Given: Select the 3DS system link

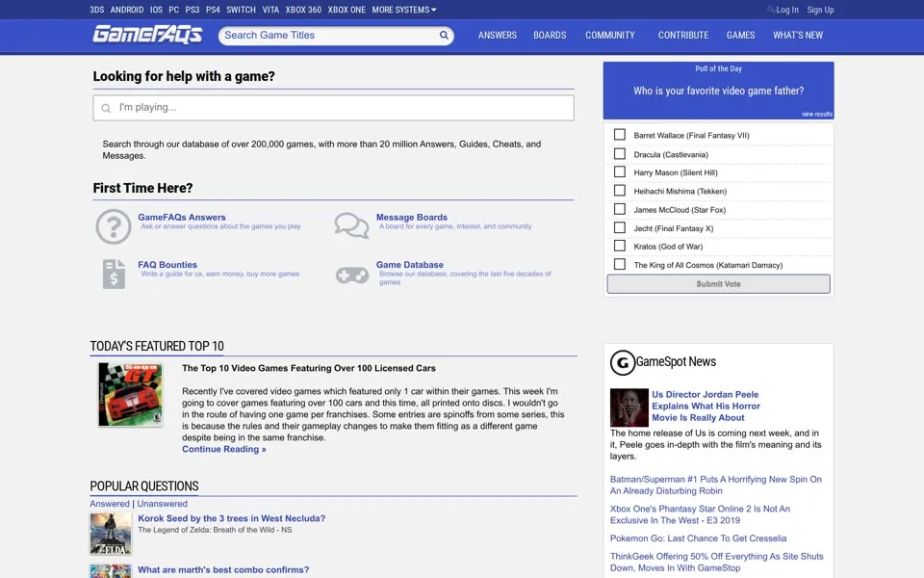Looking at the screenshot, I should [x=96, y=10].
